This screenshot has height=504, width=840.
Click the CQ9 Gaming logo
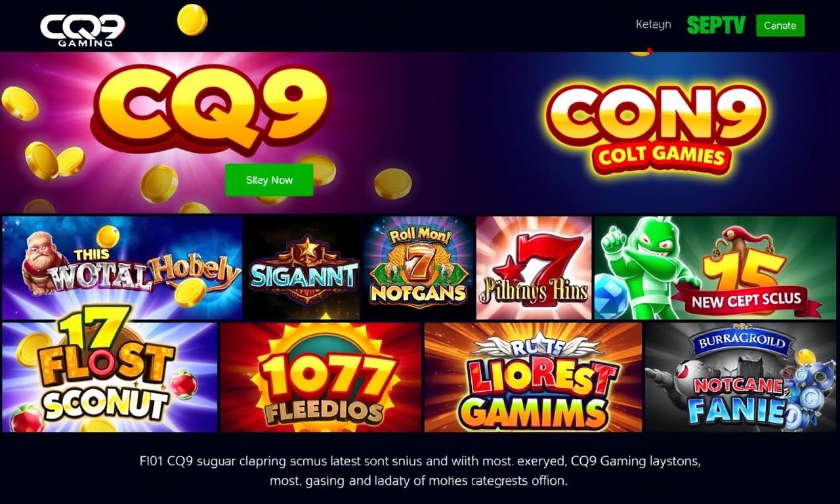click(82, 30)
